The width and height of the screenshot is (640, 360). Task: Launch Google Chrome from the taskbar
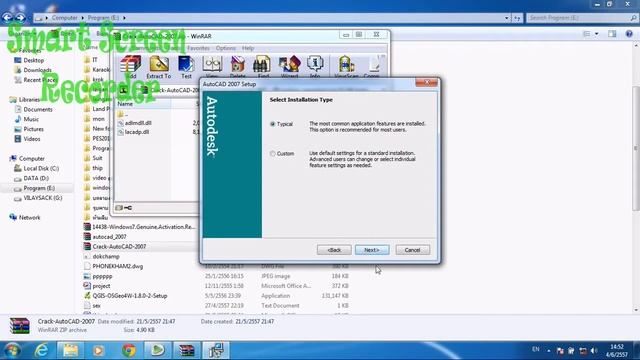point(129,350)
